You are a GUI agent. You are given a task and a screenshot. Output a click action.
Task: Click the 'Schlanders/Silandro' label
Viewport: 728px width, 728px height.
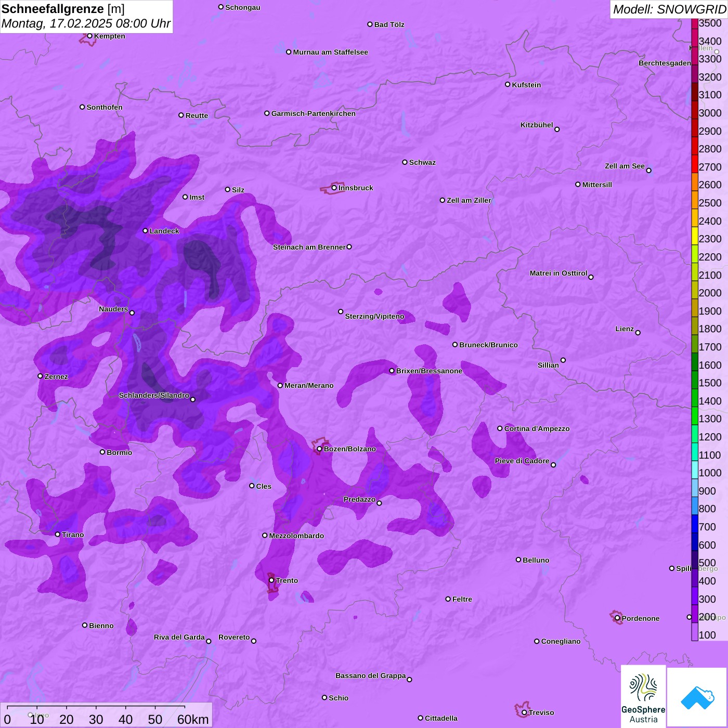click(x=154, y=395)
